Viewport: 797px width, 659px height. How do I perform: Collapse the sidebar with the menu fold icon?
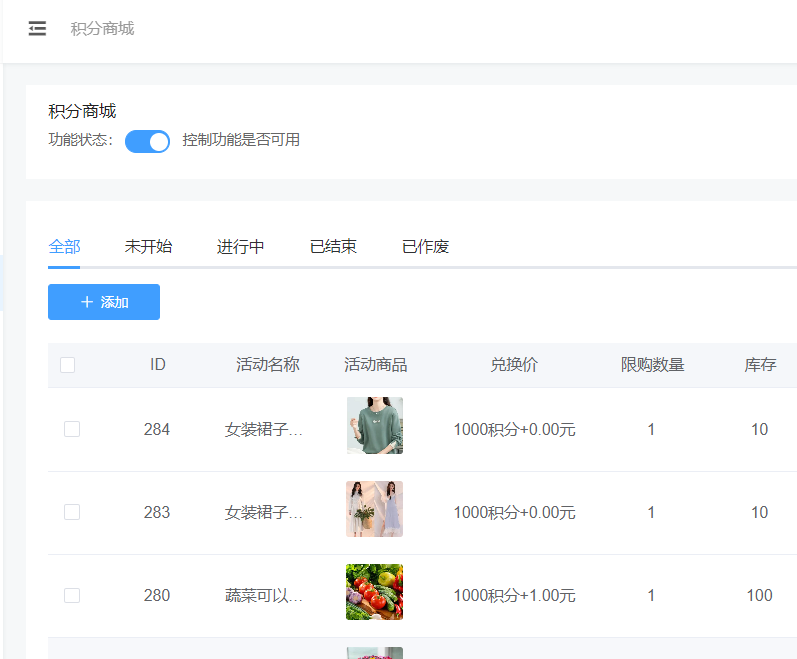coord(37,28)
